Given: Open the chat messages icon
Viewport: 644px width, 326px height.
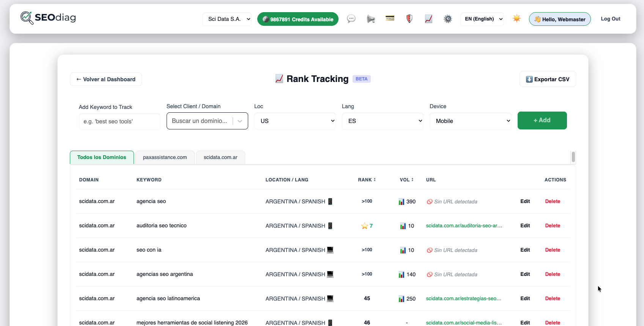Looking at the screenshot, I should click(351, 19).
